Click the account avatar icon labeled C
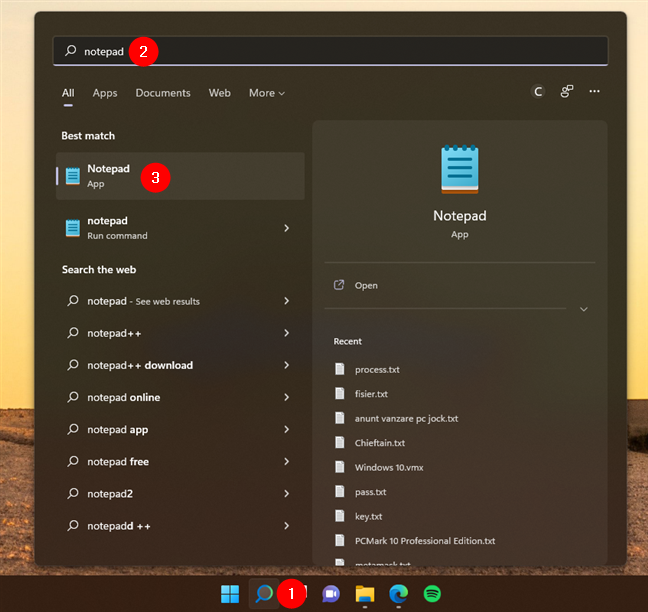The width and height of the screenshot is (648, 612). (538, 91)
